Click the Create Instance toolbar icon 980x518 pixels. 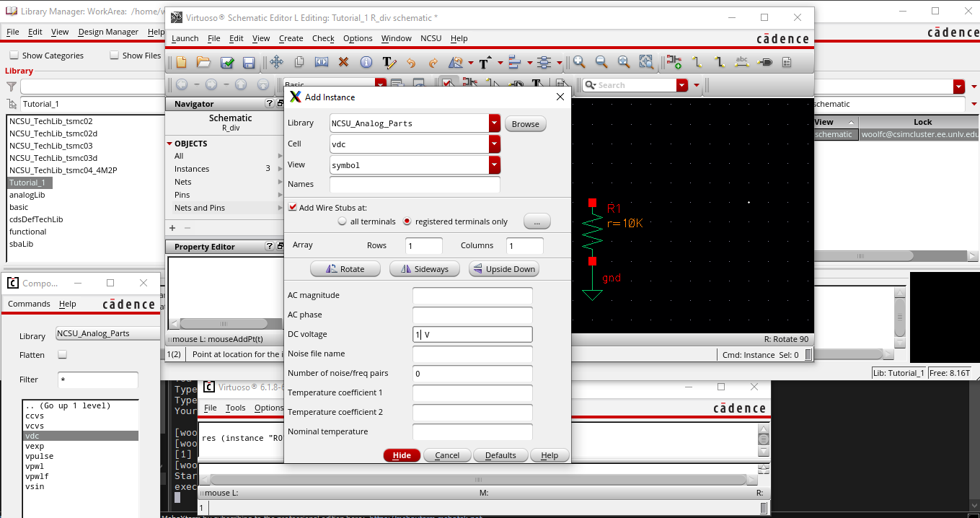pos(674,63)
